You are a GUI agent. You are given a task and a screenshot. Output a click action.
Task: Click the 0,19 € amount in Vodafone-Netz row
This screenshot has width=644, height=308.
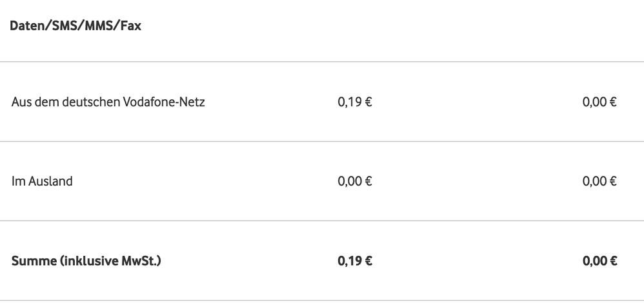point(355,102)
